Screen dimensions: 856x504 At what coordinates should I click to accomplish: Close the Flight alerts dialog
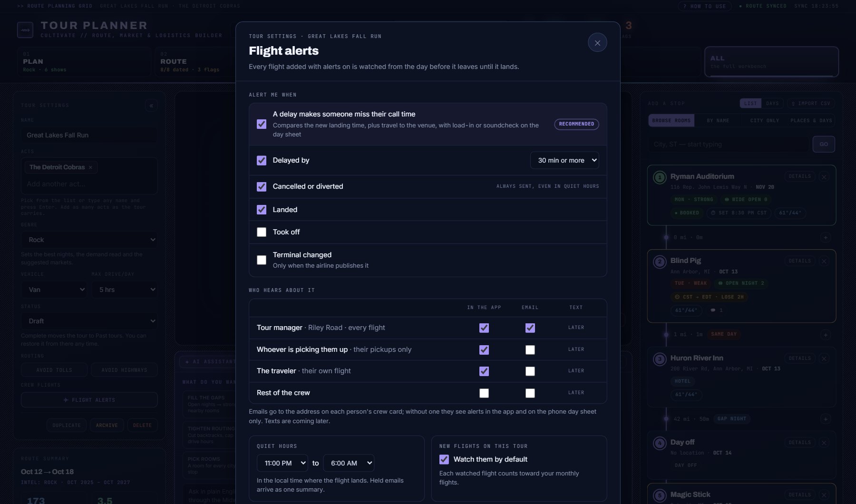tap(597, 43)
